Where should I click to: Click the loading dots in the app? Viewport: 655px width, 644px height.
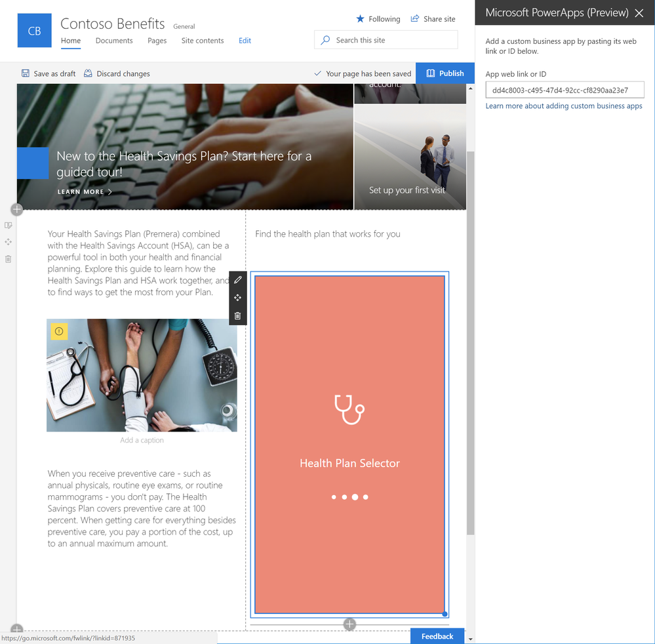coord(349,497)
